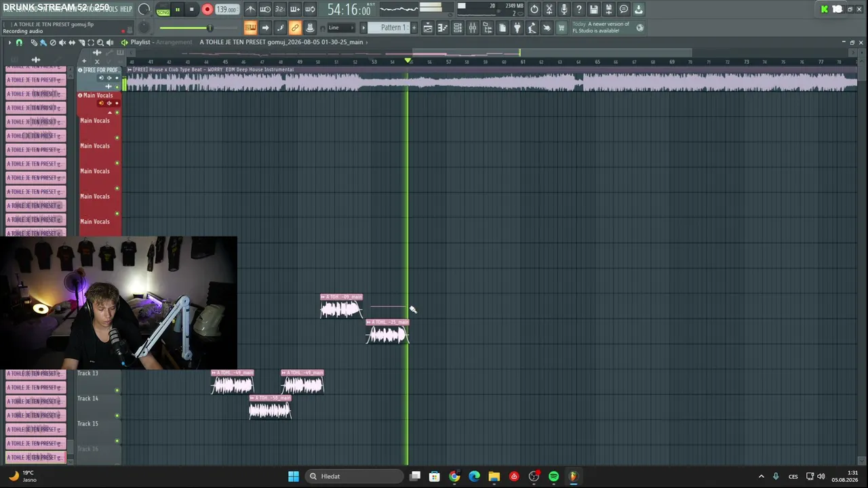The image size is (868, 488).
Task: Select the playlist paint brush tool
Action: pyautogui.click(x=43, y=42)
